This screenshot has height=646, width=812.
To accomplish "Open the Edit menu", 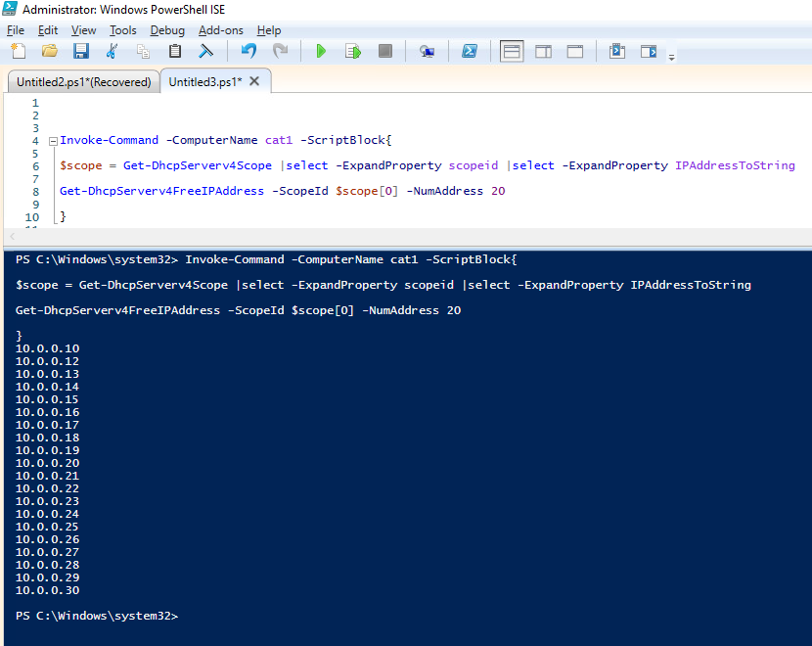I will point(48,30).
